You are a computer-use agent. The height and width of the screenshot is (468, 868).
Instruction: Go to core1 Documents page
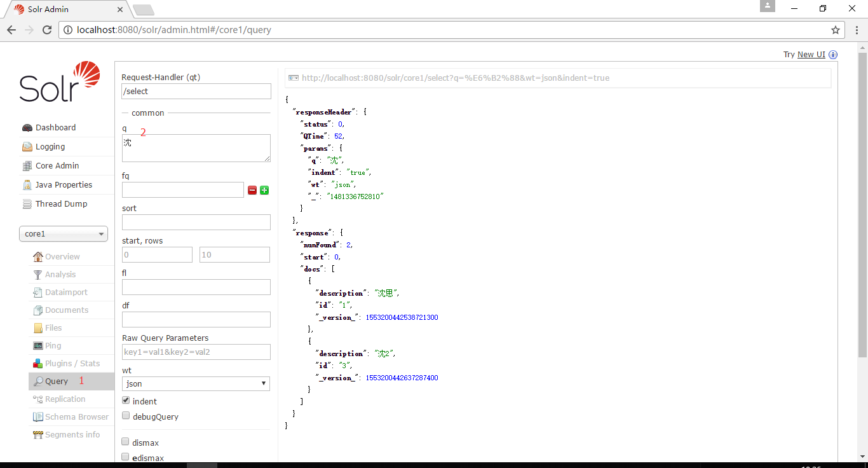[67, 310]
